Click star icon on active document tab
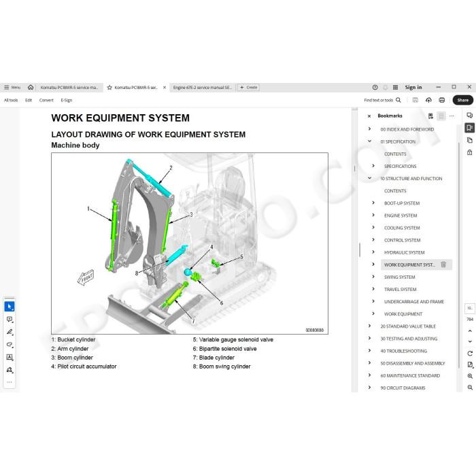Screen dimensions: 476x476 coord(109,88)
